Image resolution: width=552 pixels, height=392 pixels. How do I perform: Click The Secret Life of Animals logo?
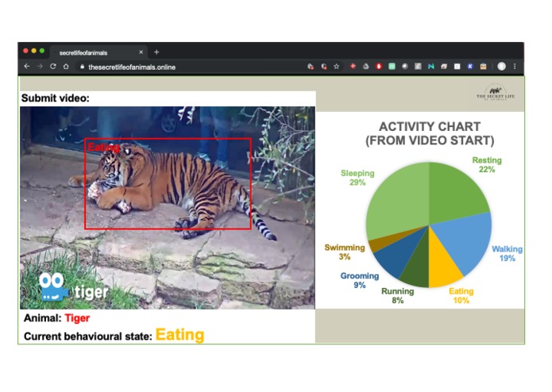coord(496,93)
